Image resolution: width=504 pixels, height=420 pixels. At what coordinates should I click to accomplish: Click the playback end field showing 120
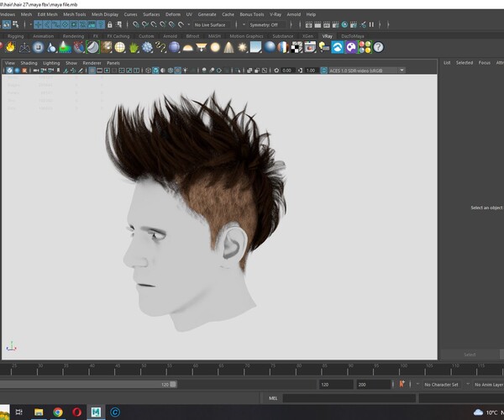point(335,385)
